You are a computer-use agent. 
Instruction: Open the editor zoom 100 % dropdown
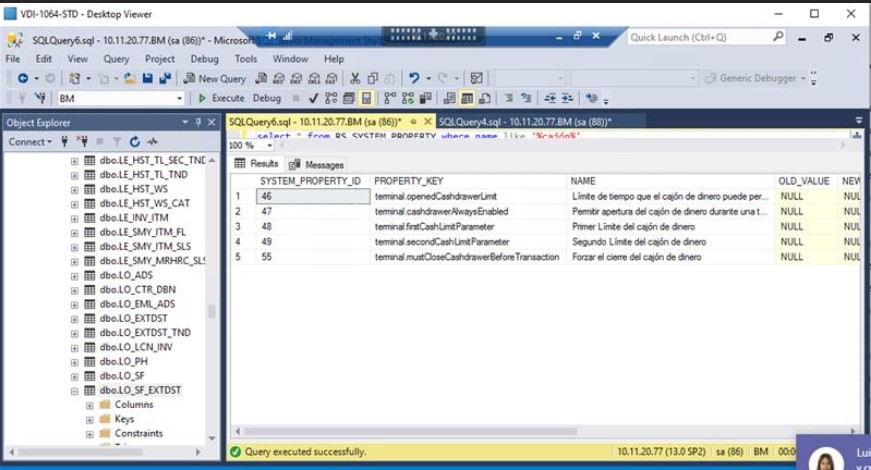pyautogui.click(x=270, y=146)
